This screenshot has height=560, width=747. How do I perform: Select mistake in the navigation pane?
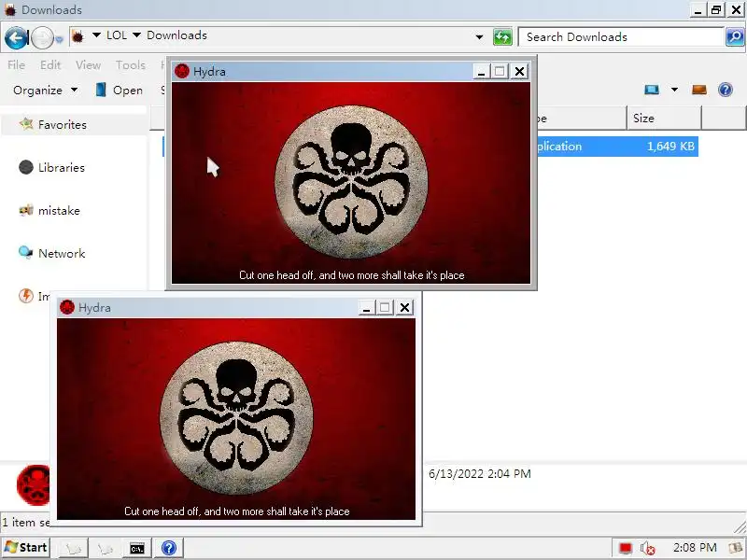click(x=59, y=211)
